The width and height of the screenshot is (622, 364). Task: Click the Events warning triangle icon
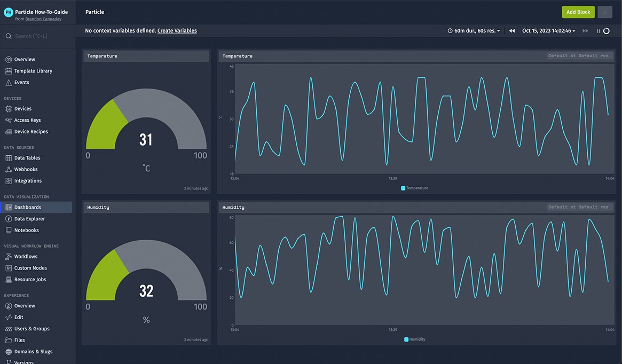pyautogui.click(x=9, y=83)
